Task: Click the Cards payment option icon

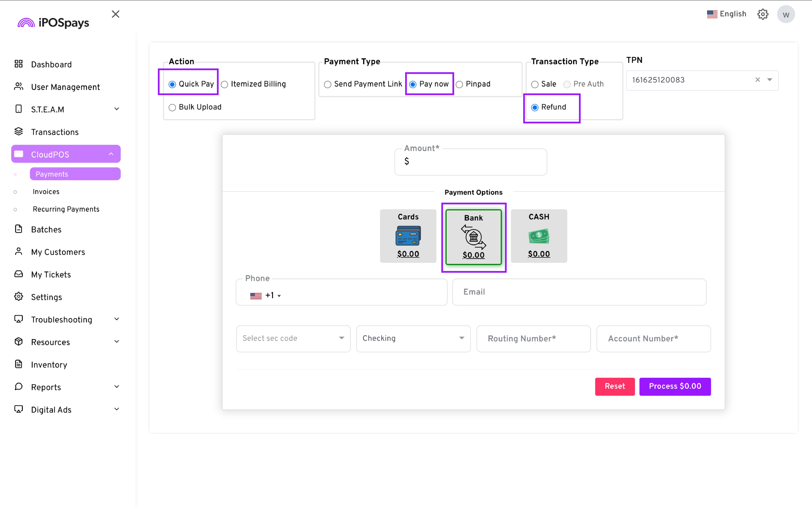Action: pos(408,236)
